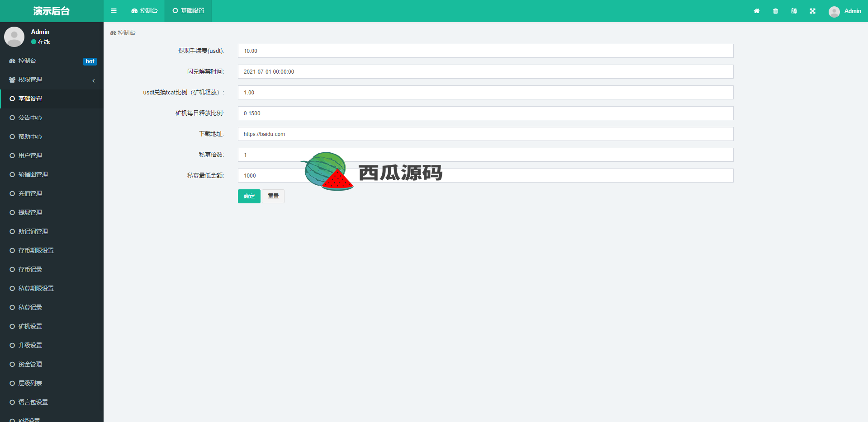Open 轮播图管理 menu item

[52, 174]
